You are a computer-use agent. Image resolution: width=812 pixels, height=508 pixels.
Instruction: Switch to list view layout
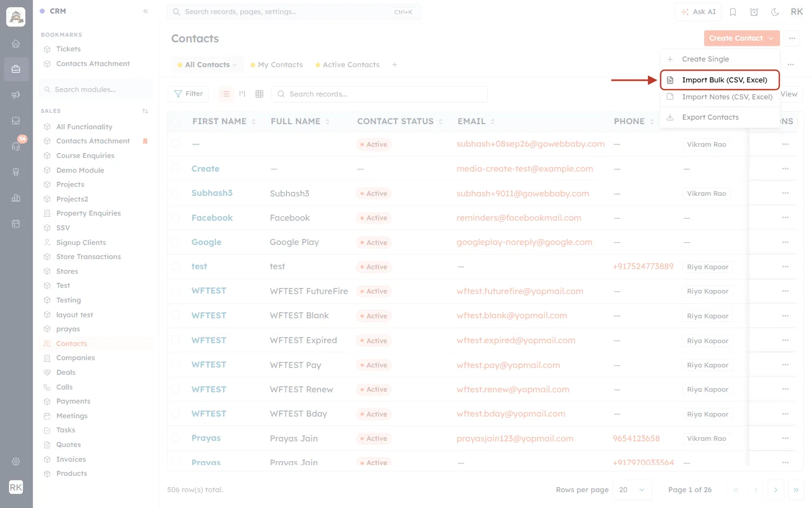(x=226, y=94)
